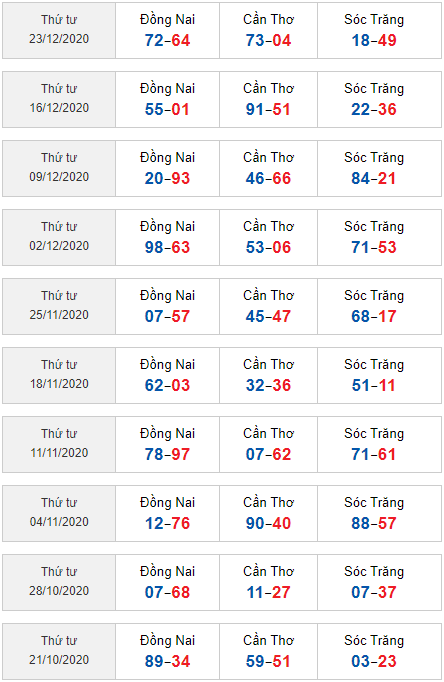
Task: Click Cần Thơ result 73-04
Action: [x=268, y=40]
